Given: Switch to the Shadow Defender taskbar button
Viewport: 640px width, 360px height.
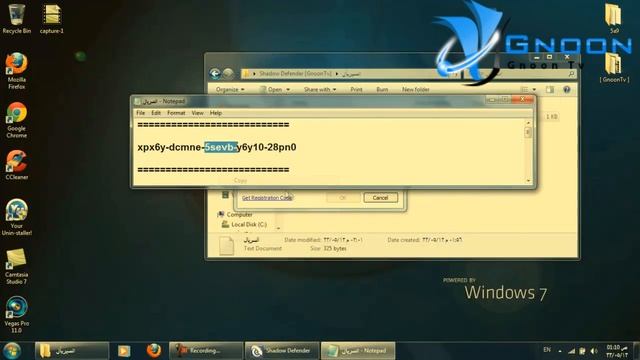Looking at the screenshot, I should point(282,351).
